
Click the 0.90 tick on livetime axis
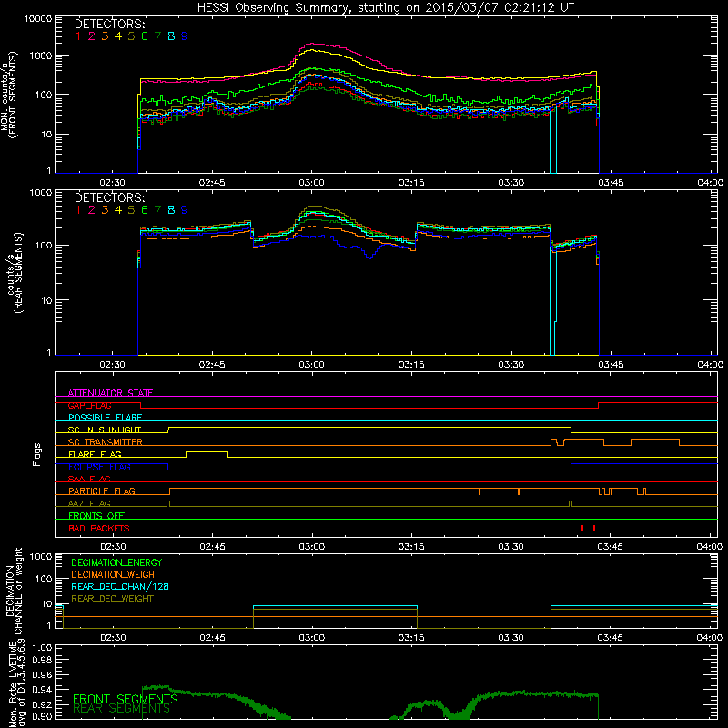point(42,716)
